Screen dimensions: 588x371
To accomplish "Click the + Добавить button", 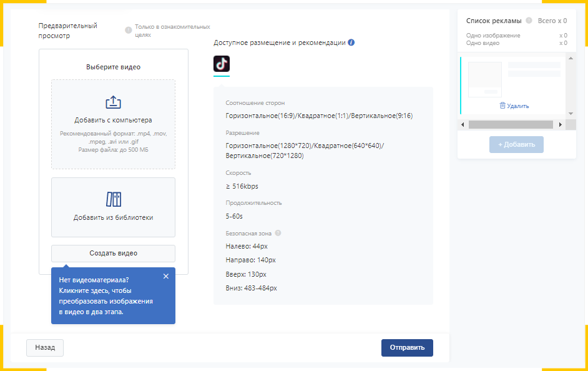I will (516, 144).
